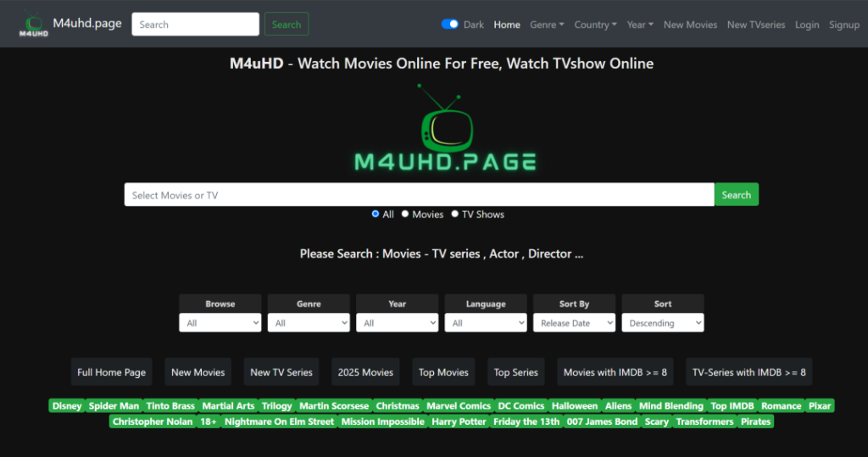
Task: Select the Halloween tag
Action: [x=575, y=406]
